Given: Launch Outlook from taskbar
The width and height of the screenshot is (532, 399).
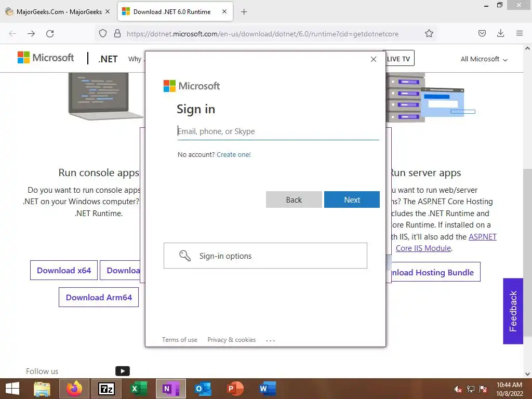Looking at the screenshot, I should pos(203,389).
